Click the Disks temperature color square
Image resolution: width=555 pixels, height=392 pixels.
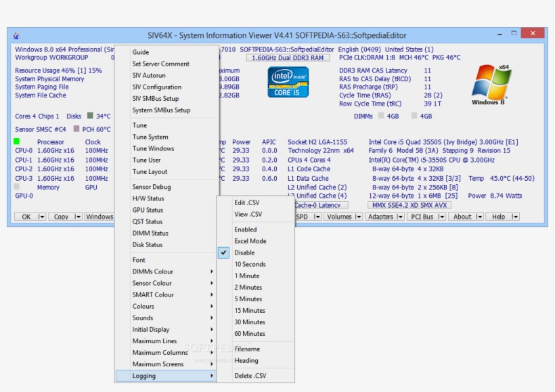(x=90, y=116)
